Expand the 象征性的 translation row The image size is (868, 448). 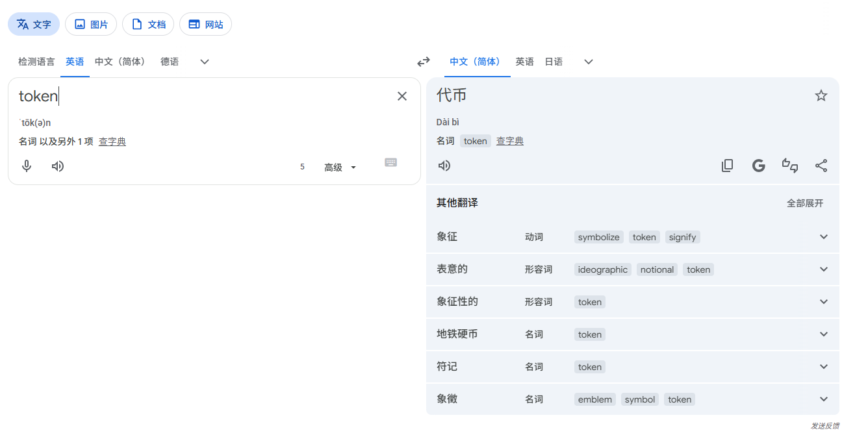point(824,302)
